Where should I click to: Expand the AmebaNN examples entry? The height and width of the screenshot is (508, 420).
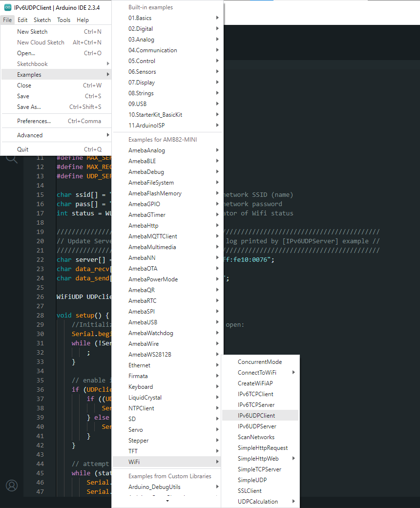click(143, 258)
